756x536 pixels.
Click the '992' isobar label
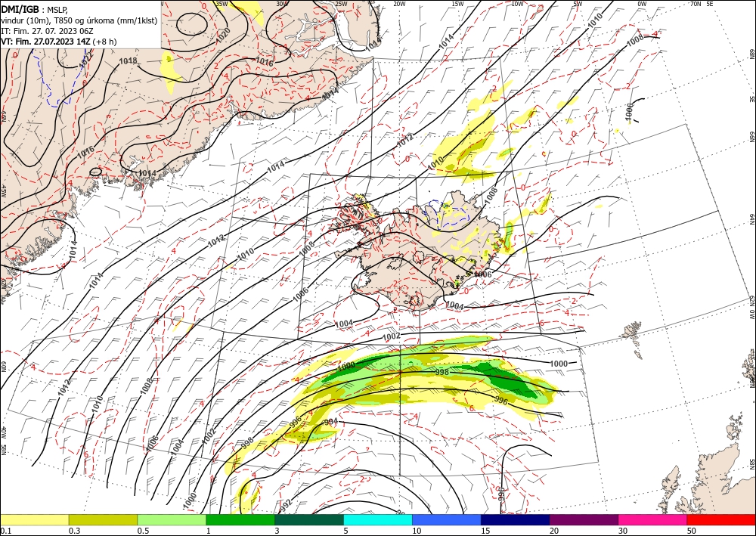click(286, 506)
